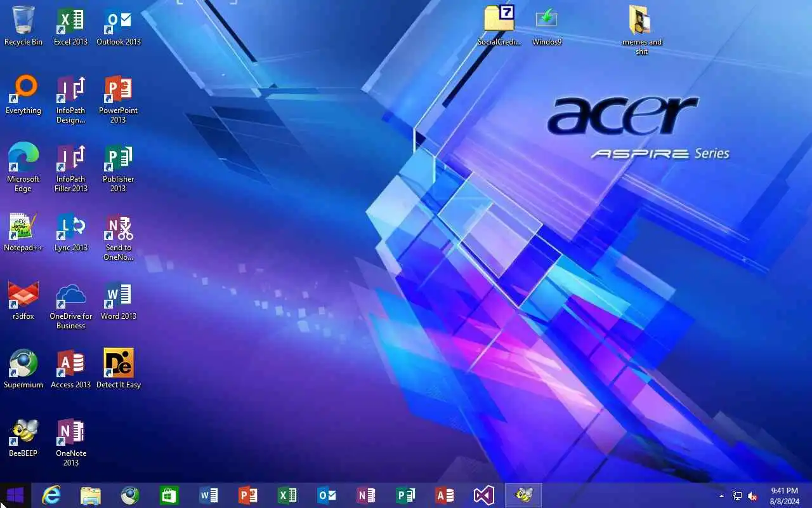Select the Lync 2013 desktop shortcut
812x508 pixels.
pos(71,232)
